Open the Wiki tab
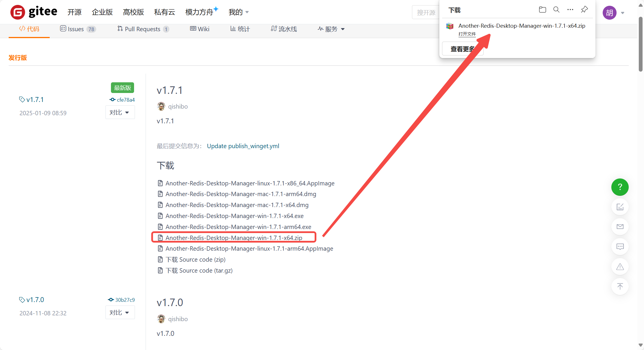 200,29
